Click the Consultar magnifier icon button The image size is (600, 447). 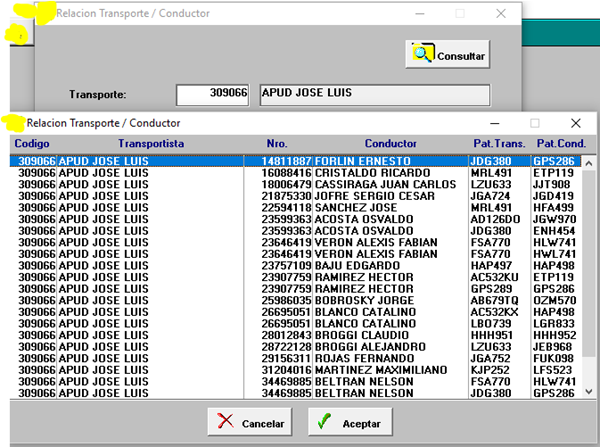coord(447,55)
